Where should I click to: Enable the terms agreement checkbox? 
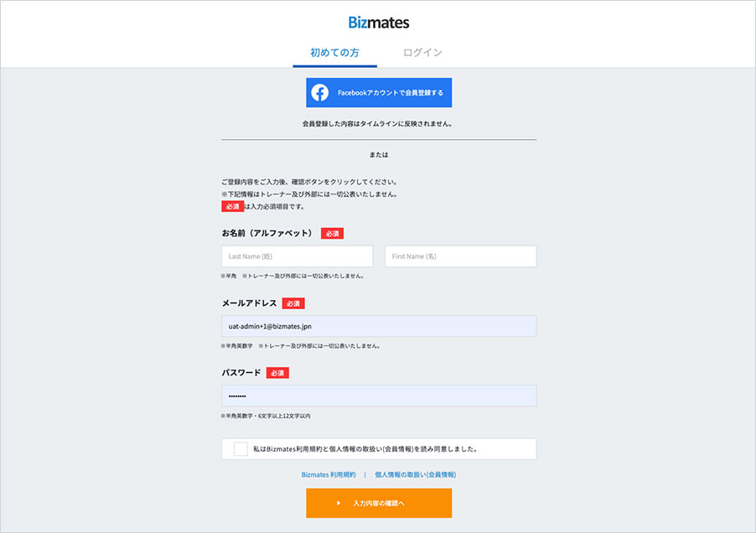pos(241,449)
